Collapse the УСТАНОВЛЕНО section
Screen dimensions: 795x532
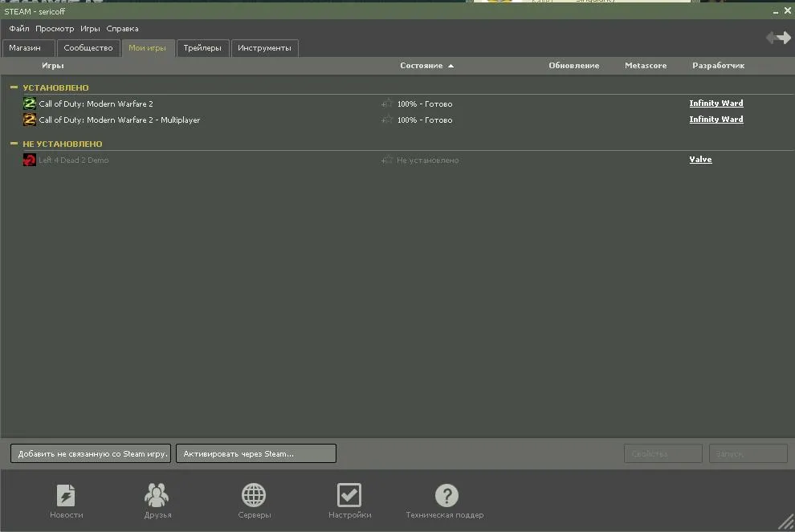14,87
